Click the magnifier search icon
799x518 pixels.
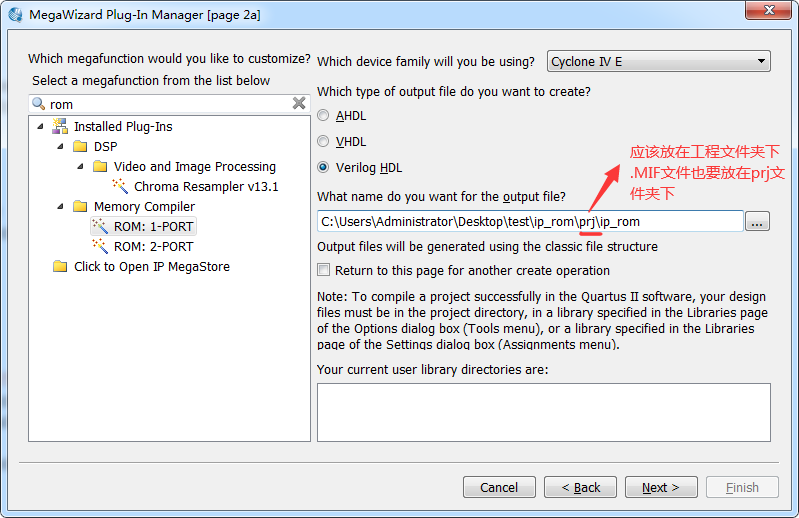pos(39,104)
